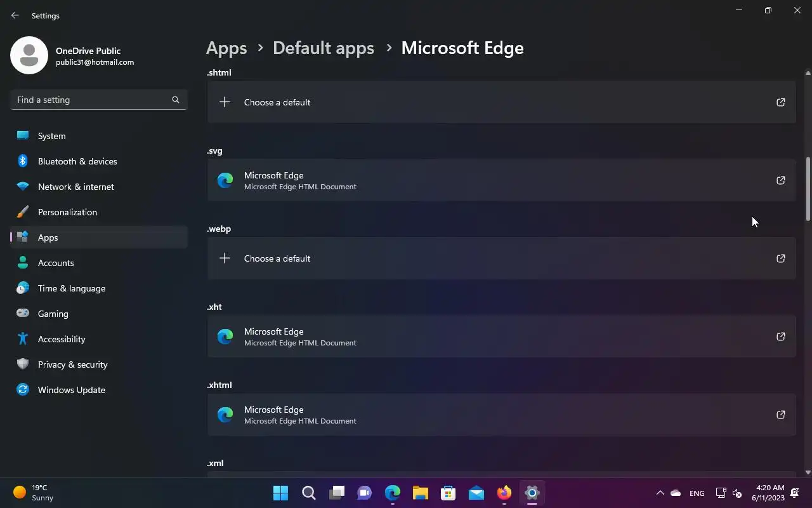
Task: Open Bluetooth & devices settings
Action: pyautogui.click(x=99, y=161)
